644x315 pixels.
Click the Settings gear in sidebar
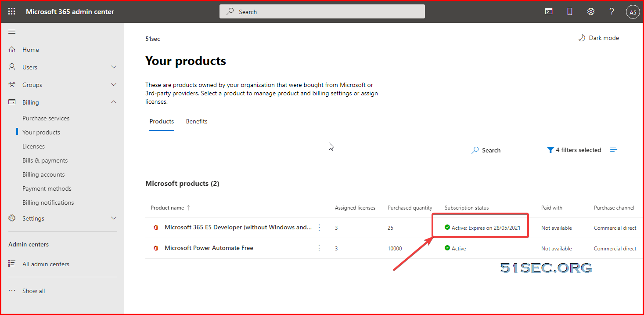(12, 218)
